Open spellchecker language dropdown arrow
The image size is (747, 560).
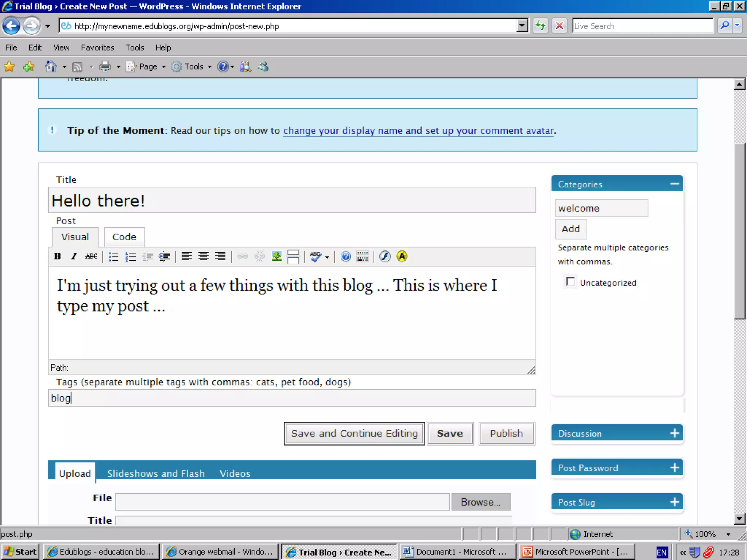(x=327, y=257)
